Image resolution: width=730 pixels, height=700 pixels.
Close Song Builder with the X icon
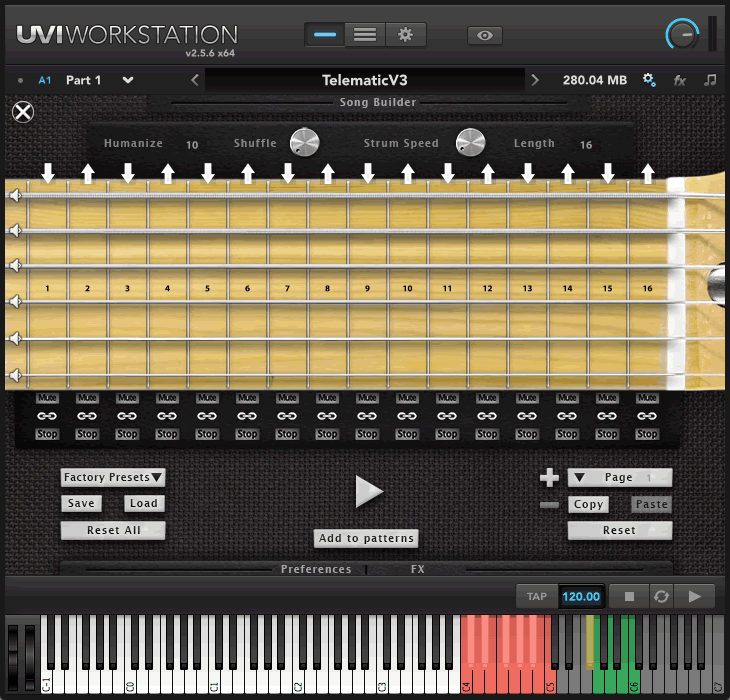pyautogui.click(x=23, y=112)
